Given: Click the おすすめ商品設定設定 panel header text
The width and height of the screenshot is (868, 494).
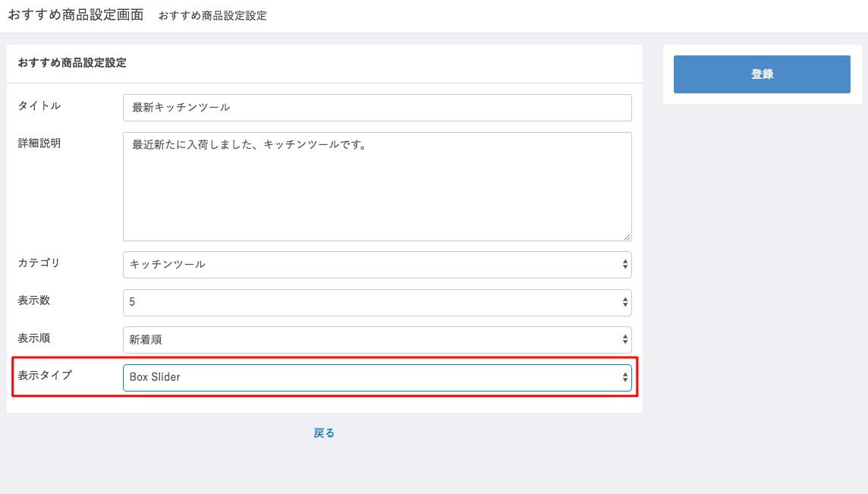Looking at the screenshot, I should tap(72, 63).
